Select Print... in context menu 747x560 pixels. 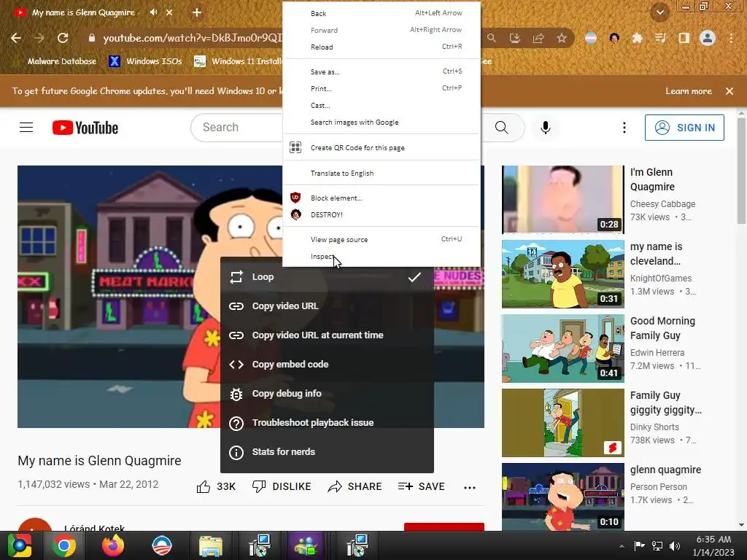[x=381, y=88]
